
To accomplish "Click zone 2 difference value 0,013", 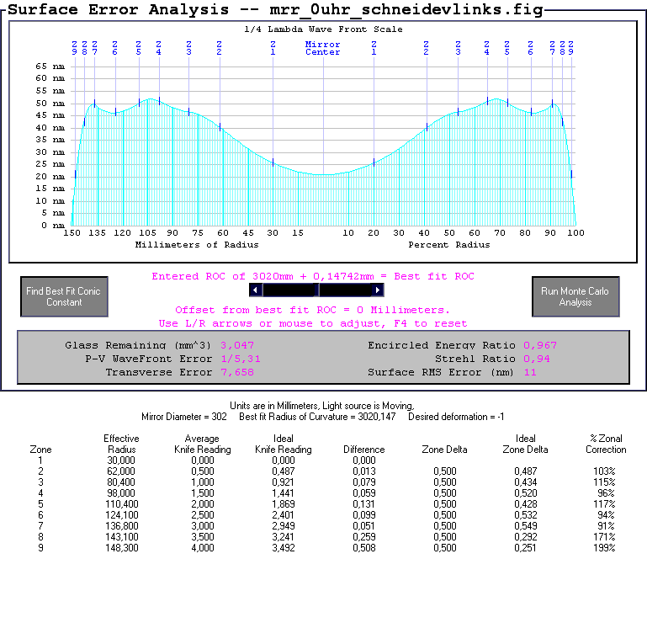I will pos(364,471).
